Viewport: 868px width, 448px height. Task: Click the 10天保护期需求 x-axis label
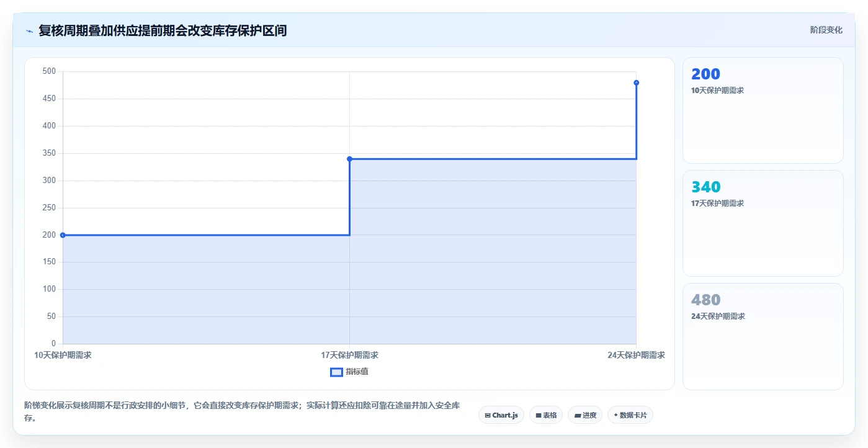(63, 356)
